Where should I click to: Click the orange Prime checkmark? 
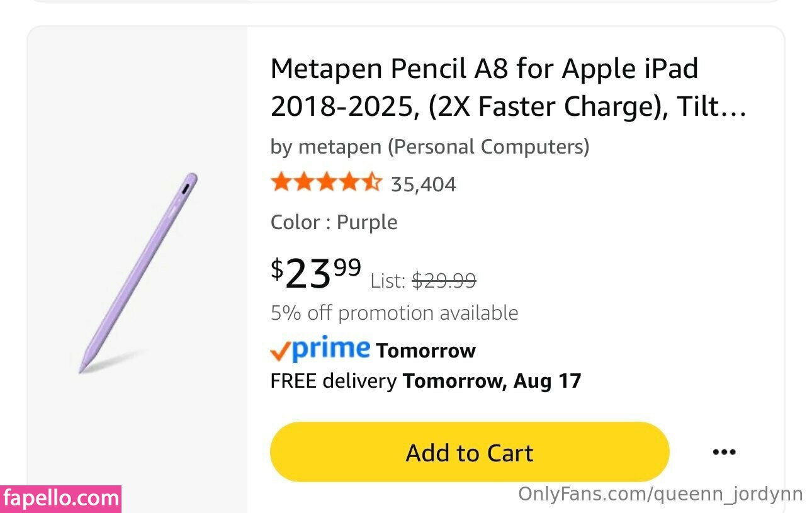click(280, 352)
